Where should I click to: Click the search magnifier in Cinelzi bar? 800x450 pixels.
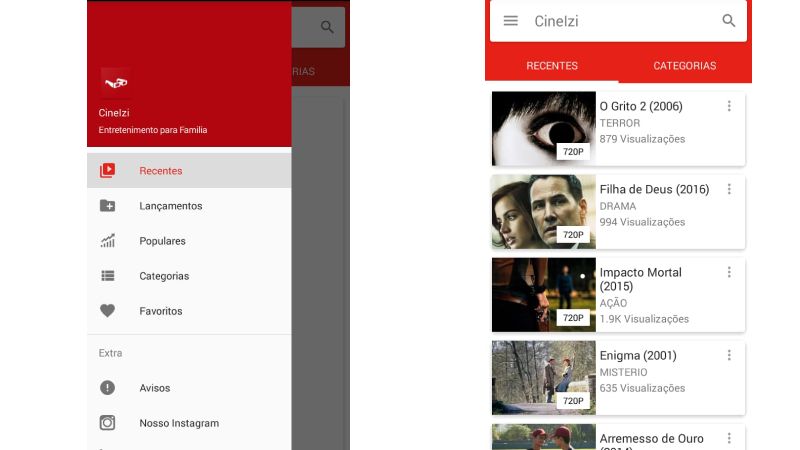(729, 21)
